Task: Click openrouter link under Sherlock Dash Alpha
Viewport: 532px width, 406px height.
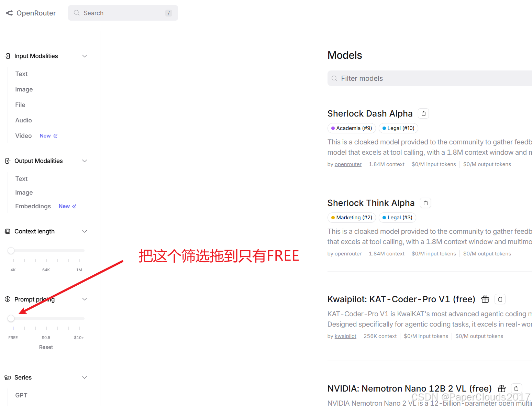Action: coord(348,164)
